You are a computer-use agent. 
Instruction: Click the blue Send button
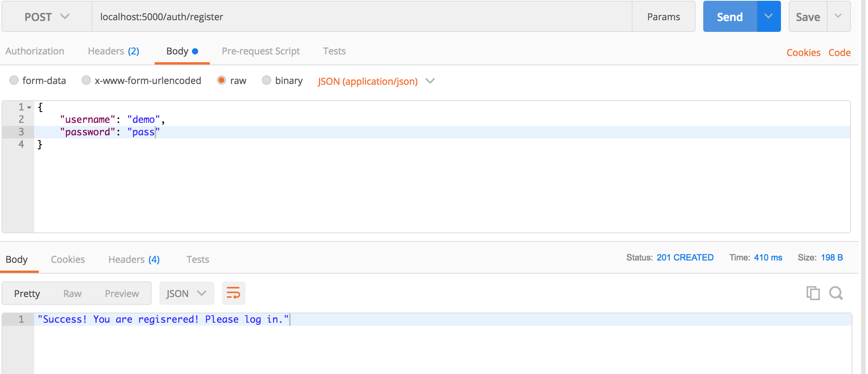pyautogui.click(x=730, y=17)
